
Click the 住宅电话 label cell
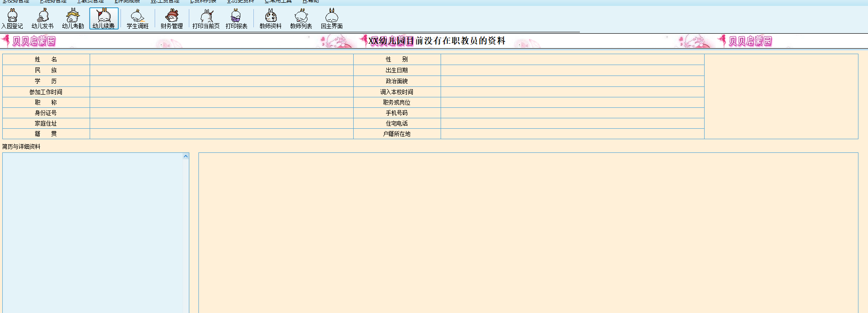[397, 123]
